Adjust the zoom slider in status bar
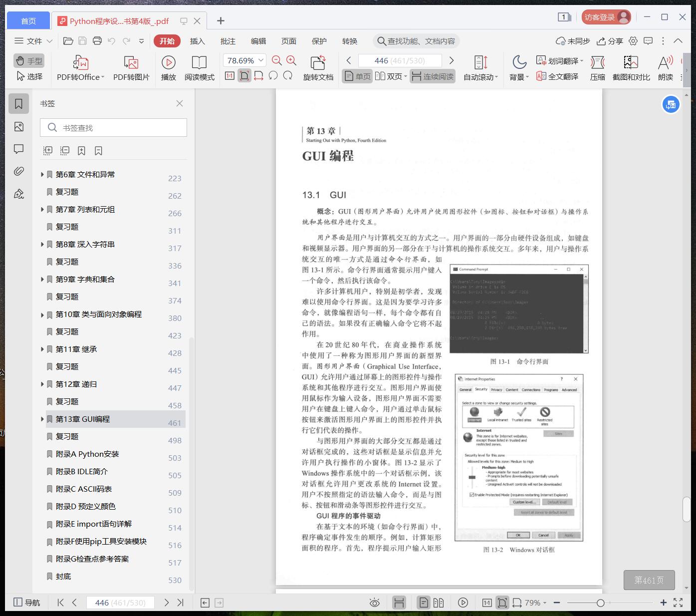Viewport: 696px width, 616px height. click(601, 603)
